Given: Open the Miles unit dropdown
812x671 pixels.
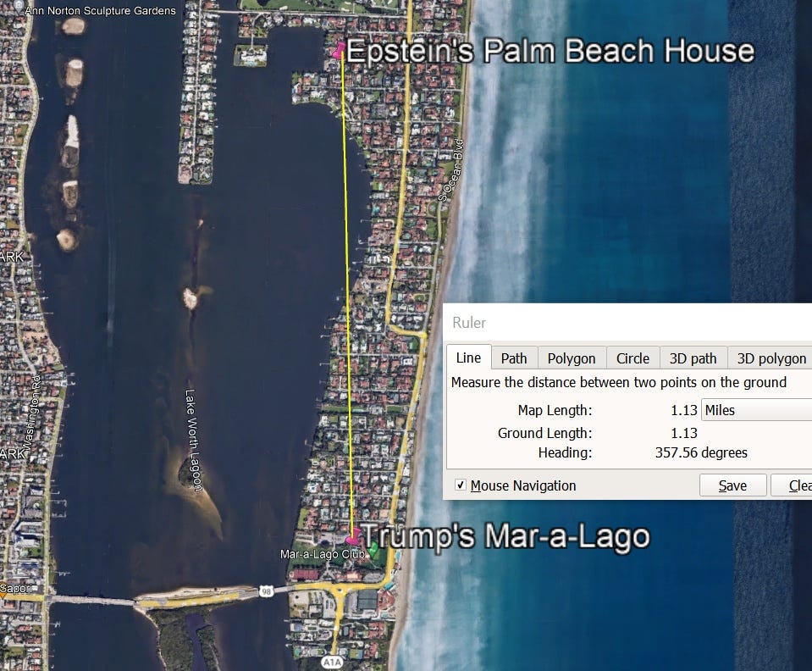Looking at the screenshot, I should point(757,410).
